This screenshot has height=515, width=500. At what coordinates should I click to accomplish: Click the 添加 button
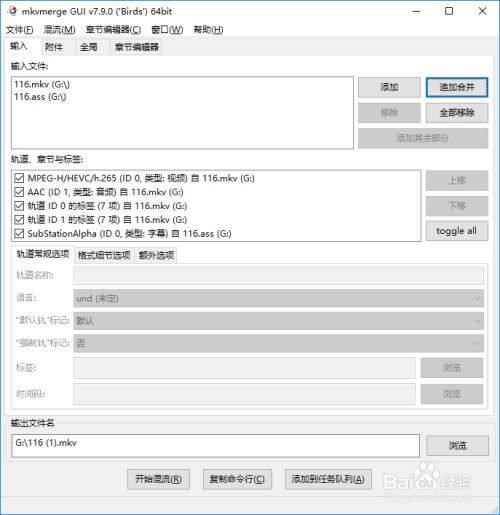389,87
